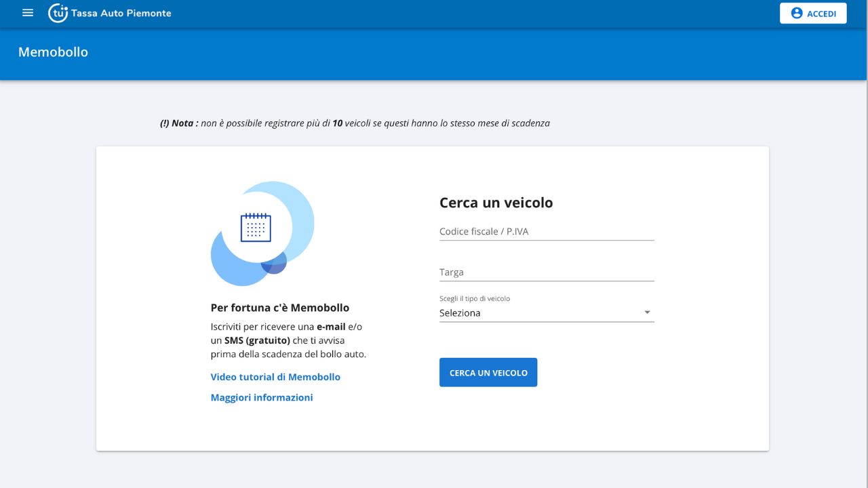Click the Seleziona placeholder text
The width and height of the screenshot is (868, 488).
tap(460, 313)
